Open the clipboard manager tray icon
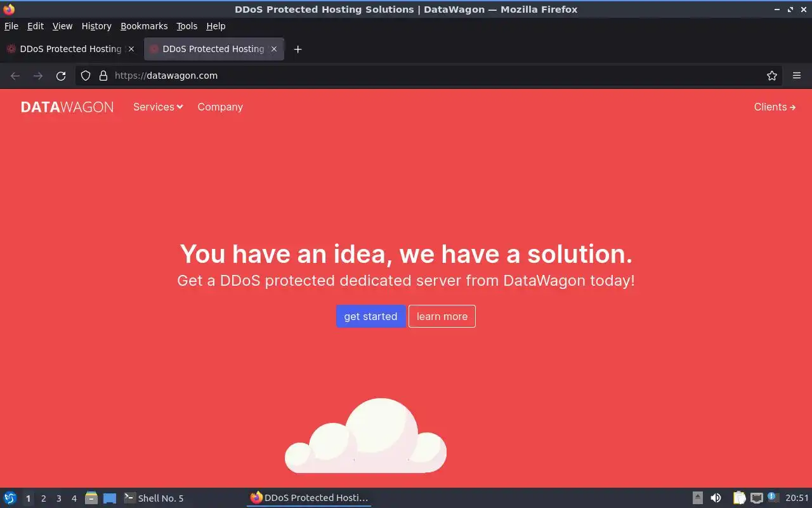 [739, 498]
